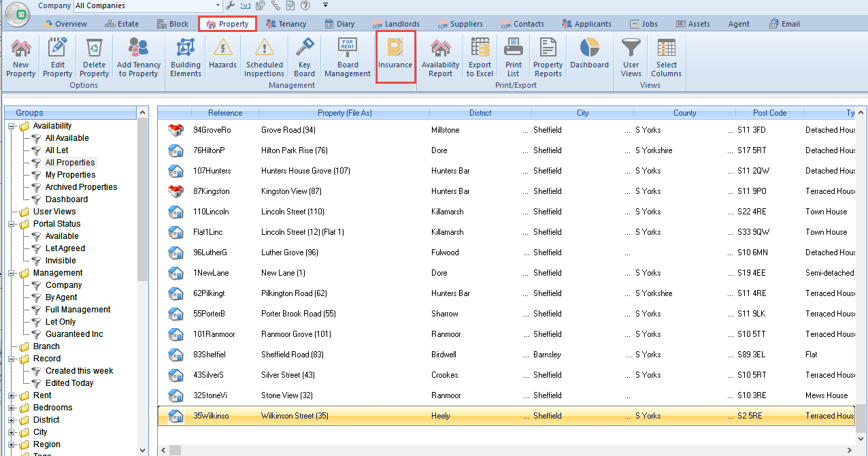Sort by the County column header
Image resolution: width=868 pixels, height=456 pixels.
point(684,113)
